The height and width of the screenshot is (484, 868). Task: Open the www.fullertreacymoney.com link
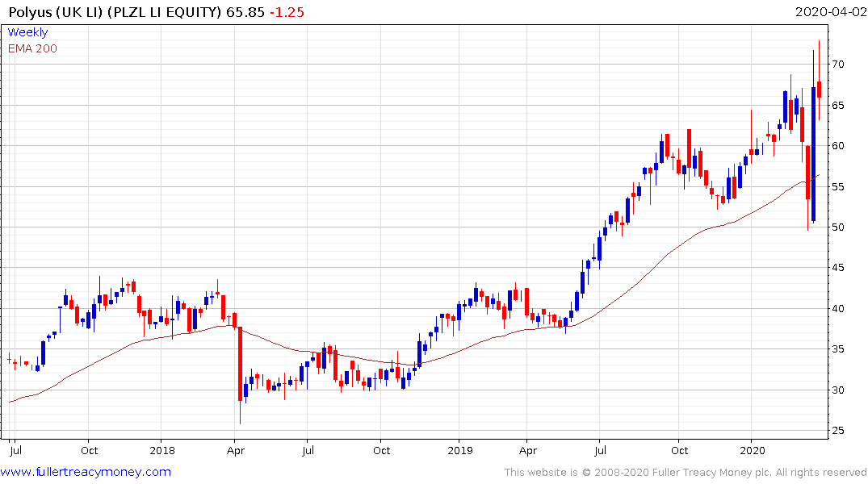[86, 472]
